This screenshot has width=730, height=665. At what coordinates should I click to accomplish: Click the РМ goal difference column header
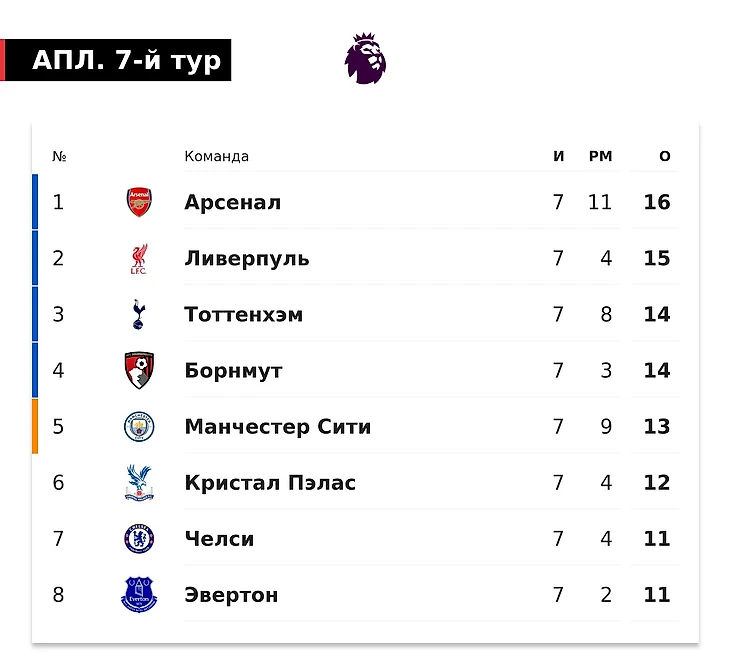[x=600, y=156]
